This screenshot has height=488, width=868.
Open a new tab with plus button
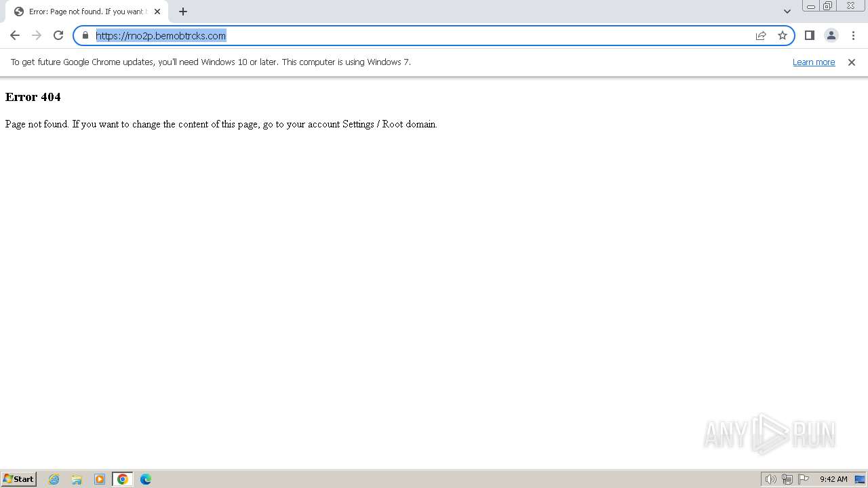click(183, 12)
